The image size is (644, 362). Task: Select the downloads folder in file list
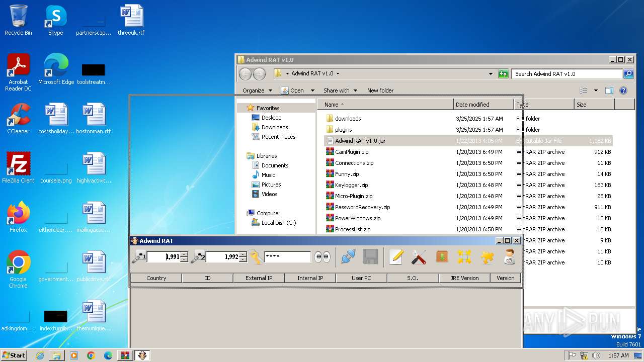[x=348, y=119]
